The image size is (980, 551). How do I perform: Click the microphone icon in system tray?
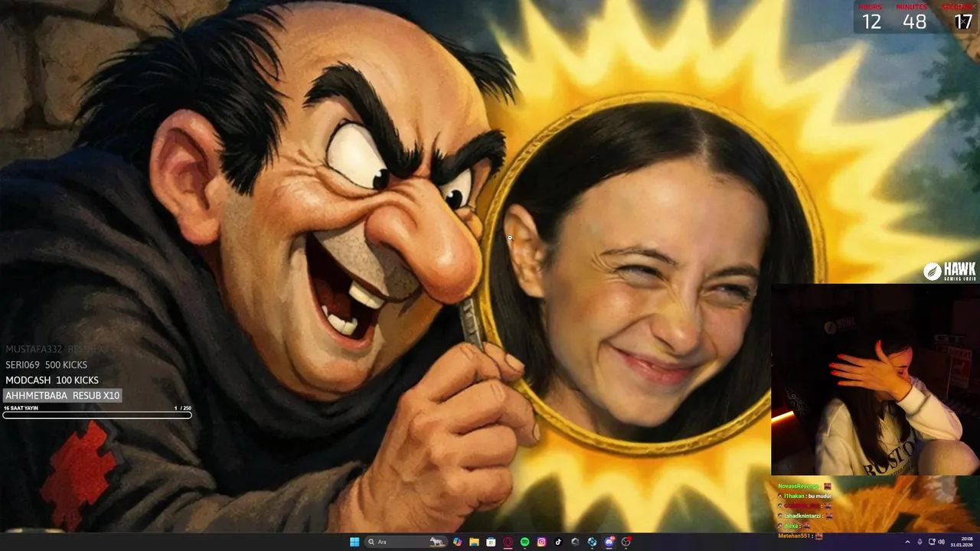pos(920,542)
